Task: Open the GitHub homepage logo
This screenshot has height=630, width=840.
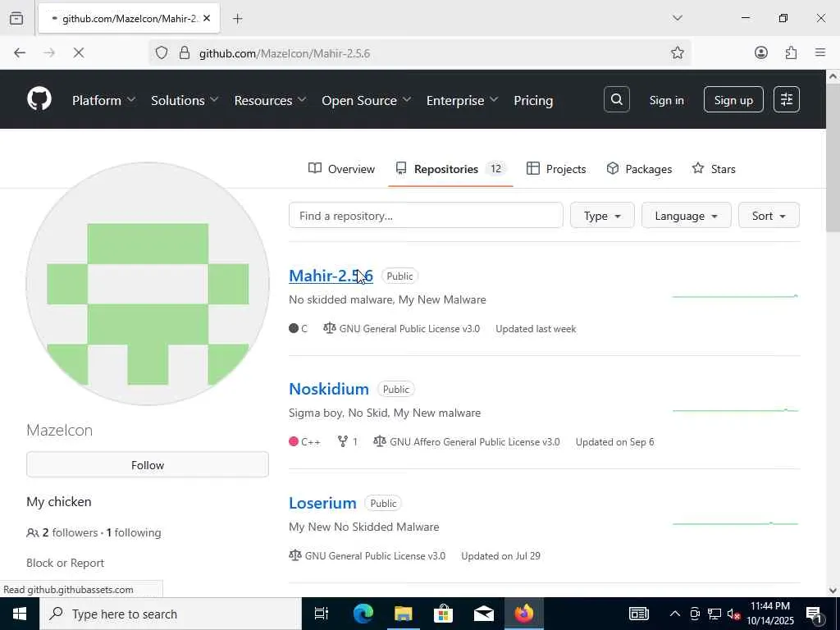Action: pyautogui.click(x=39, y=99)
